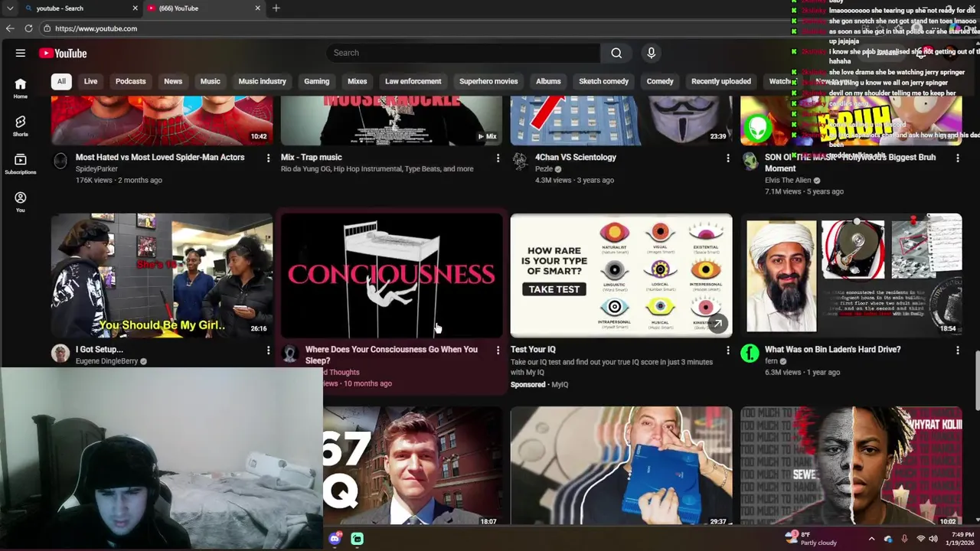Select the Albums filter chip
Screen dimensions: 980x551
[548, 81]
